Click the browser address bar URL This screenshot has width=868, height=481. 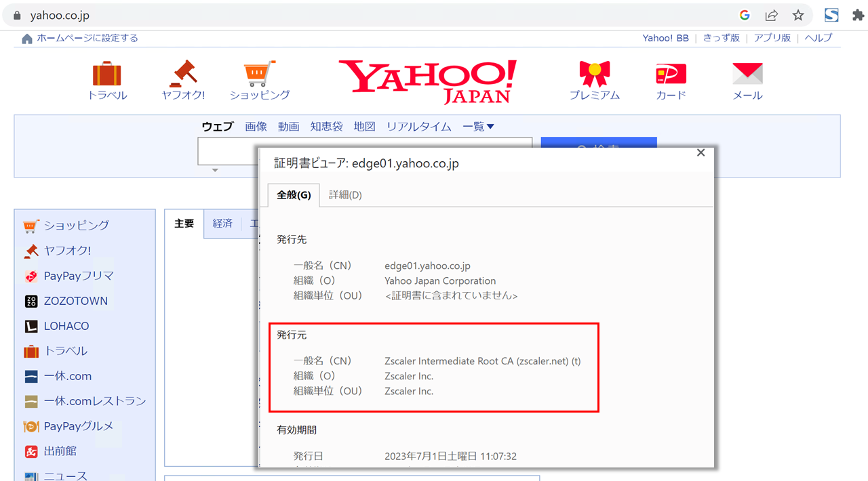(x=60, y=15)
